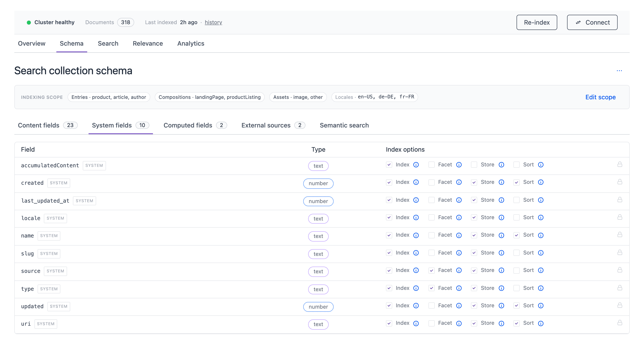The image size is (644, 348).
Task: Click the lock icon in last_updated_at row
Action: pos(619,199)
